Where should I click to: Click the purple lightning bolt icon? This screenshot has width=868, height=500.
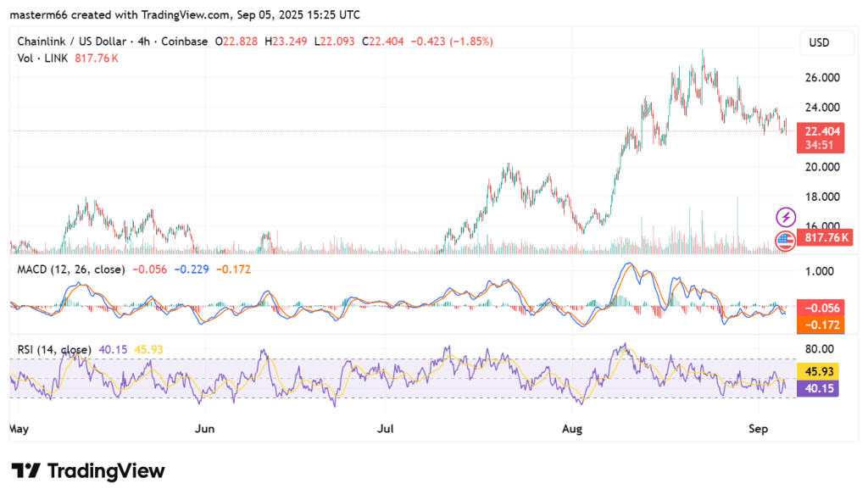click(x=786, y=217)
